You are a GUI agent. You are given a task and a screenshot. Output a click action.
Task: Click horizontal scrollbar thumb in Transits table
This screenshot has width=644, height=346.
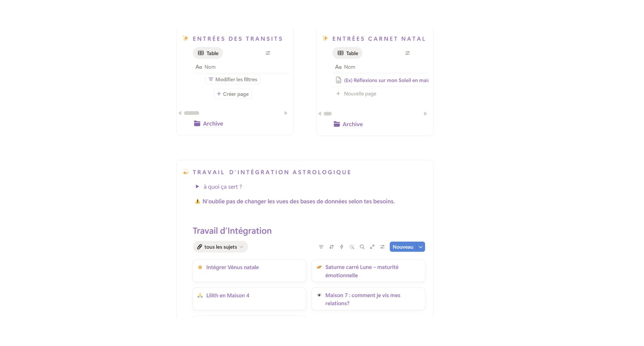(191, 113)
